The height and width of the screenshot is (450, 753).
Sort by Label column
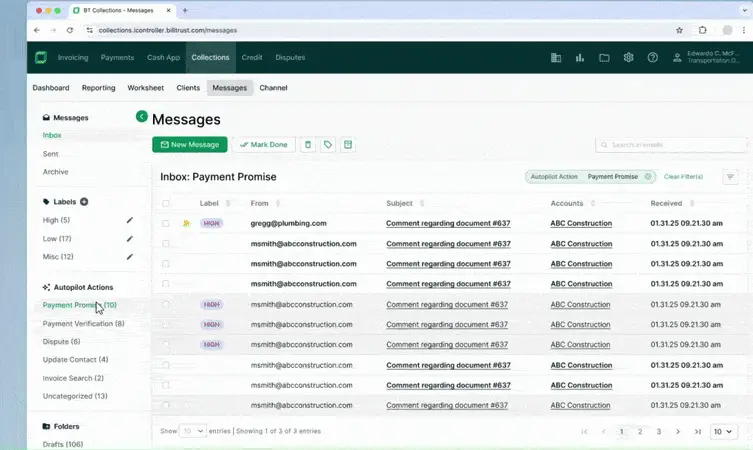[x=228, y=204]
